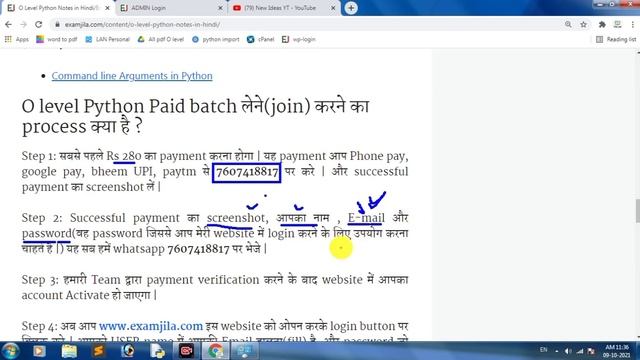Reload the current page

coord(38,24)
